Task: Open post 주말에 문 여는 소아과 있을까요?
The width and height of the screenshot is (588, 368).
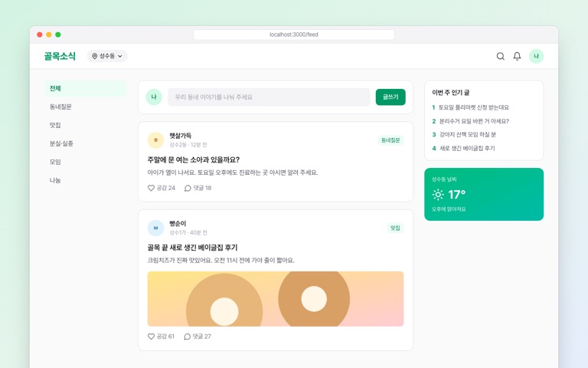Action: click(194, 160)
